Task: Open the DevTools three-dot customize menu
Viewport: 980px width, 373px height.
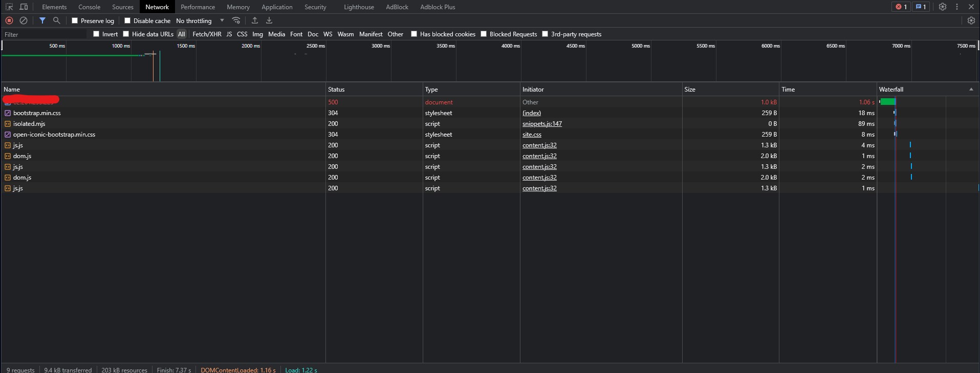Action: 957,7
